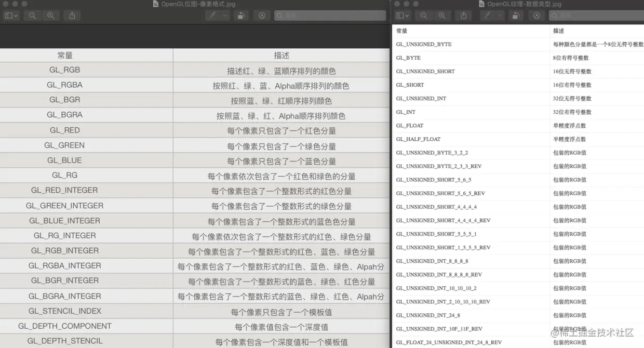Viewport: 644px width, 348px height.
Task: Click OpenGL纹理-数据类型.jpg window title
Action: tap(524, 4)
